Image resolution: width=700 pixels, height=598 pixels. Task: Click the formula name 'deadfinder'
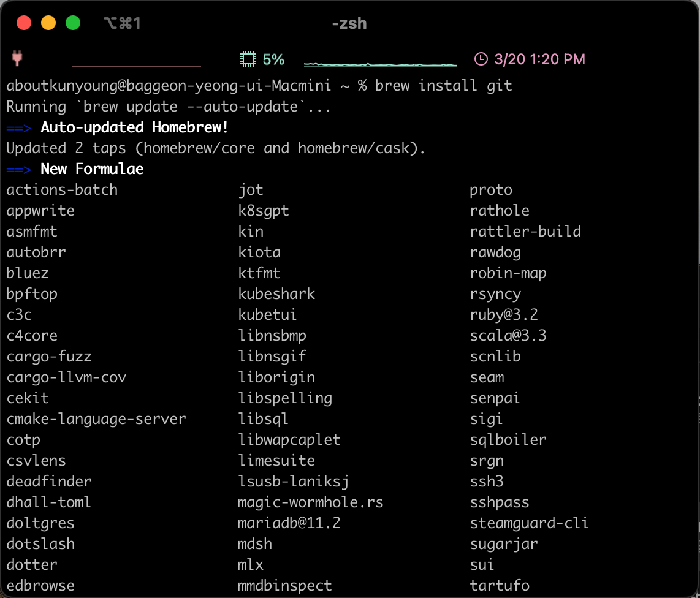[49, 482]
